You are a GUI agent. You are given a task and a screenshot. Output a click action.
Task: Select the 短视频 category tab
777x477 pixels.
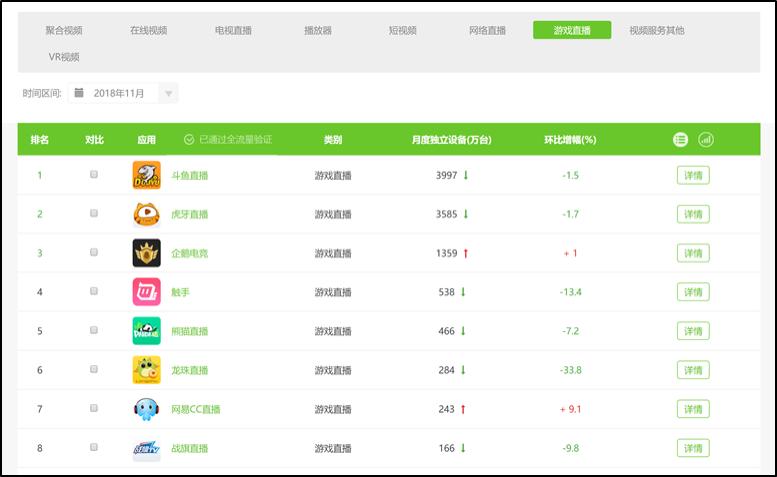click(402, 30)
